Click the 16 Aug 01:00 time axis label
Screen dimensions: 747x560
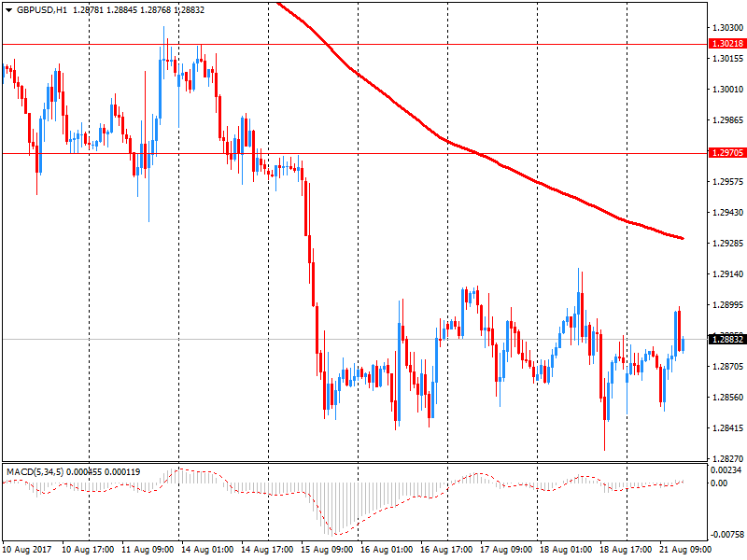(x=387, y=550)
